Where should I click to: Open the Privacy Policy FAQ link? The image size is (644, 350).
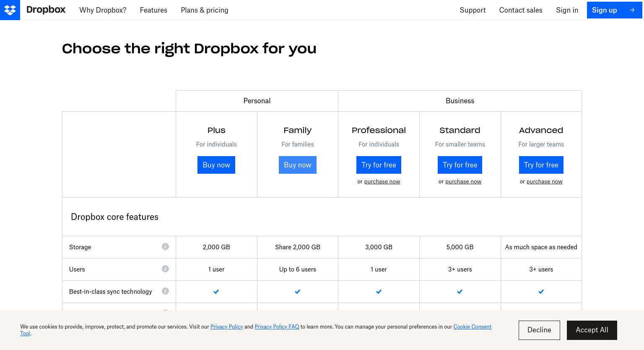[x=277, y=327]
